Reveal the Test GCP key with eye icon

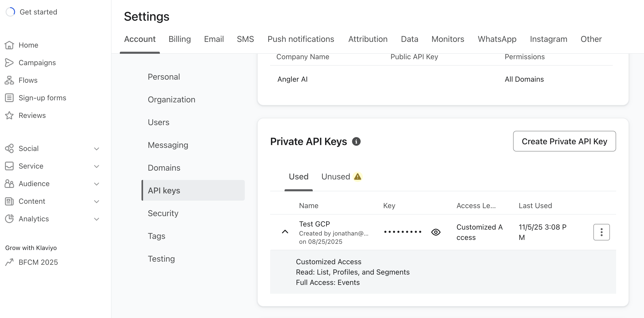[436, 232]
